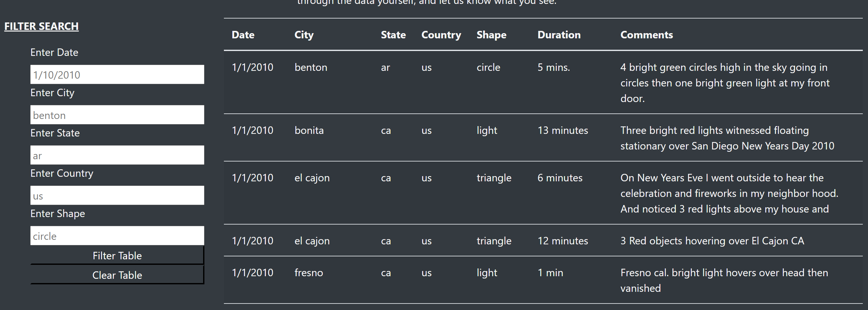Click inside the Enter Shape input field
This screenshot has height=310, width=868.
pyautogui.click(x=117, y=236)
